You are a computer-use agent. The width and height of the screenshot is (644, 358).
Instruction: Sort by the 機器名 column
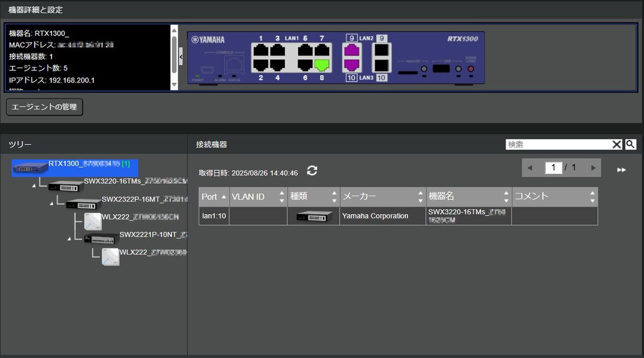pos(469,196)
